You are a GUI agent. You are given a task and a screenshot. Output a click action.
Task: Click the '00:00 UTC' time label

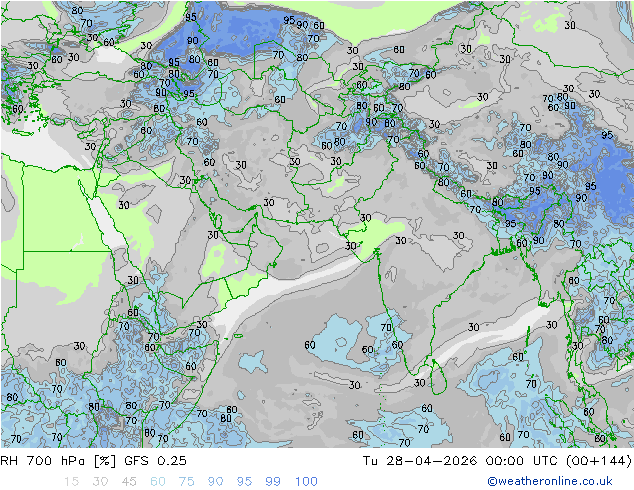(522, 460)
